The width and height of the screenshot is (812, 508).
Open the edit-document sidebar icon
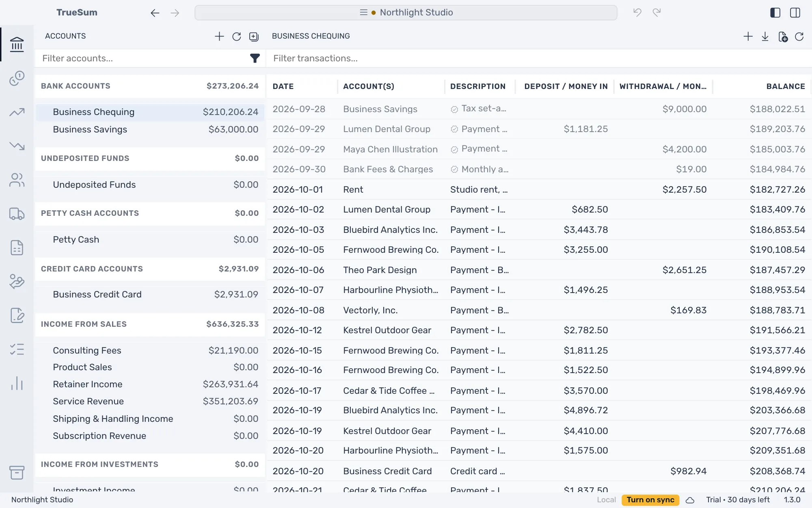point(17,315)
